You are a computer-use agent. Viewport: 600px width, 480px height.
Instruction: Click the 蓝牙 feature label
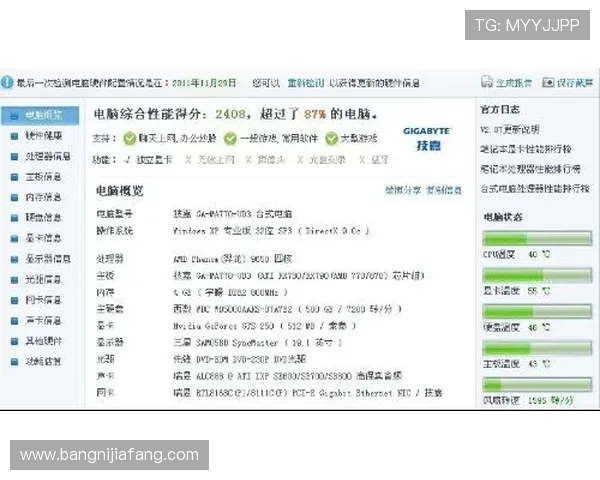(x=380, y=160)
